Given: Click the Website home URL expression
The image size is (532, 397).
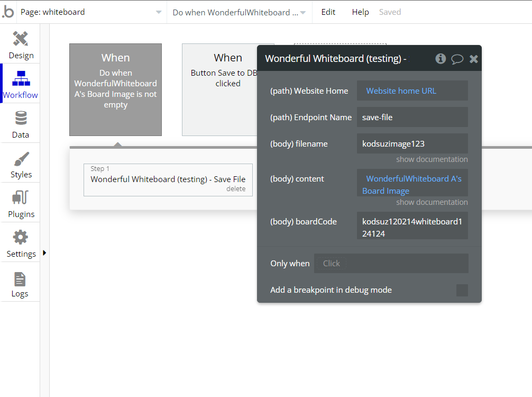Looking at the screenshot, I should (x=401, y=91).
